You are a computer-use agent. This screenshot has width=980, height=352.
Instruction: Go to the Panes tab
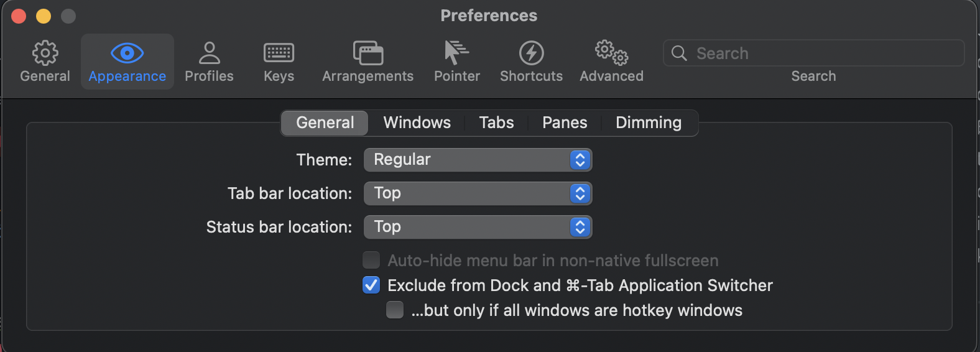pyautogui.click(x=565, y=123)
